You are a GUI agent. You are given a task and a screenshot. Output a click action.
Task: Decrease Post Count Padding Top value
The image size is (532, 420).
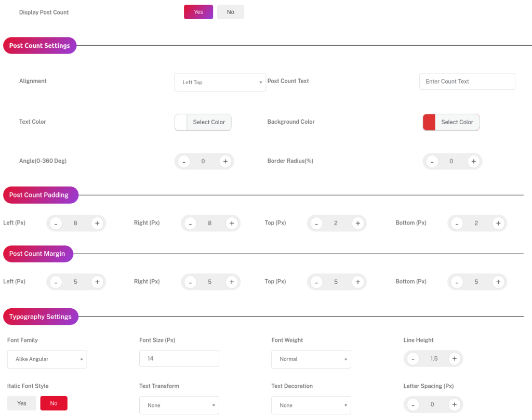tap(316, 224)
